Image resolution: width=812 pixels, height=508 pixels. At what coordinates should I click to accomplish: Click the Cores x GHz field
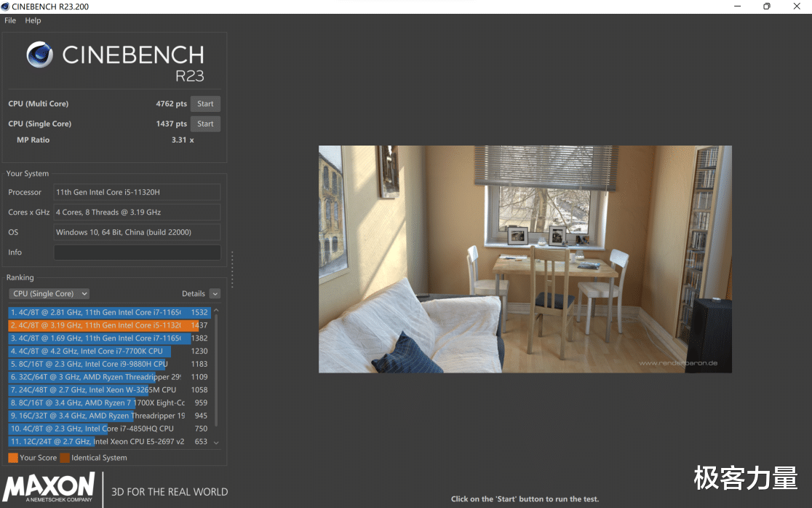point(137,213)
